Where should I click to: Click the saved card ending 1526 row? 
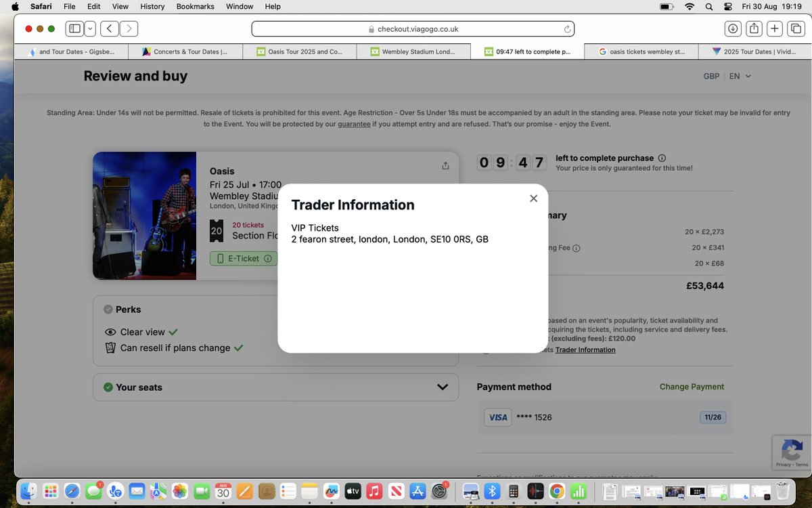605,417
